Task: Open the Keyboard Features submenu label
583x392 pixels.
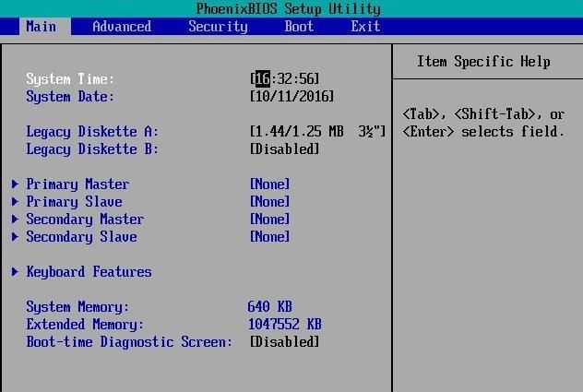Action: coord(89,272)
